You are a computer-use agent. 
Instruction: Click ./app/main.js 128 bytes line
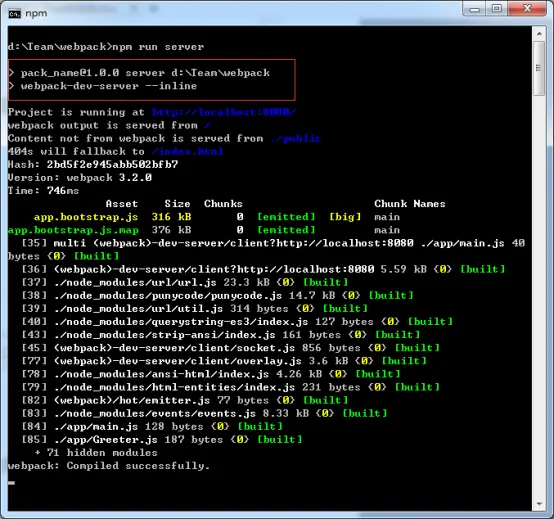click(x=152, y=426)
